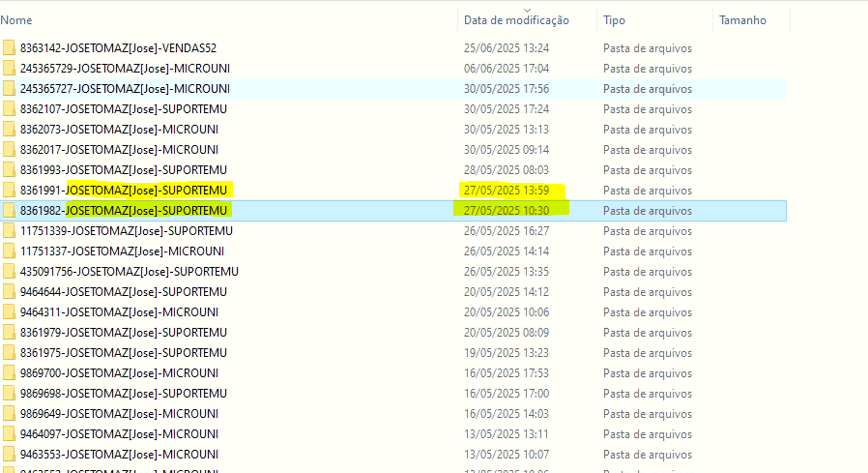Click the date 13/05/2025 13:11
The width and height of the screenshot is (868, 473).
[506, 434]
